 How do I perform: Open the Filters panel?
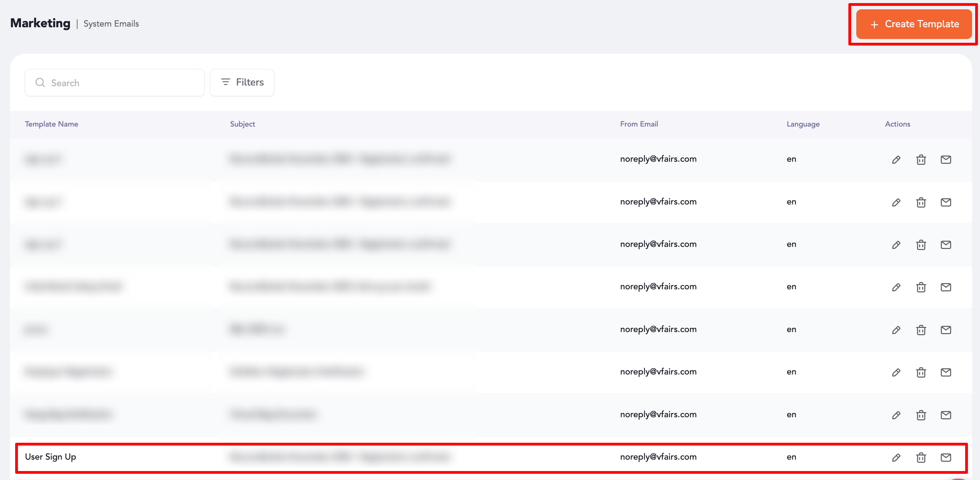tap(242, 82)
